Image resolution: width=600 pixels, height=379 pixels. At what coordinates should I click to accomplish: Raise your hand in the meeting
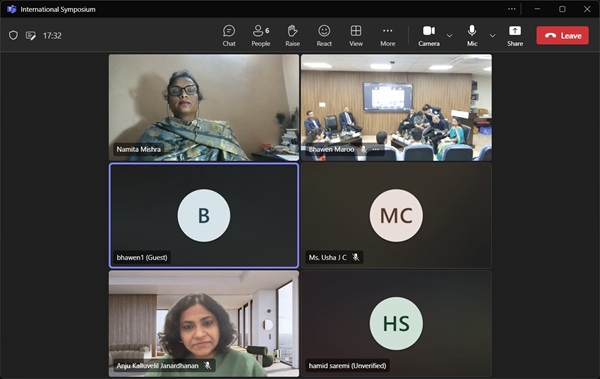[292, 36]
